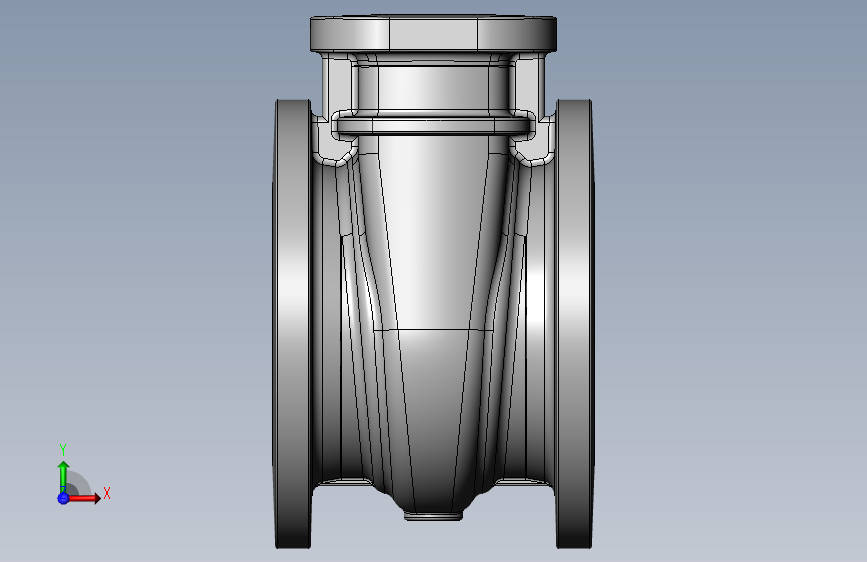Screen dimensions: 867x562
Task: Click the red X axis arrow of triad
Action: click(83, 498)
